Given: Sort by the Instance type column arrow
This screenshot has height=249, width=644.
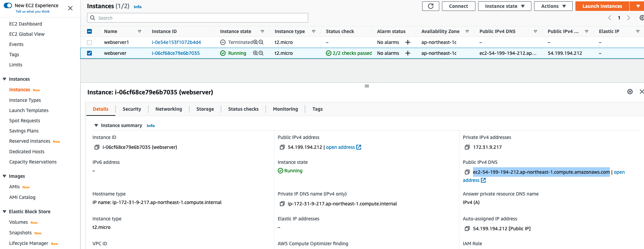Looking at the screenshot, I should click(314, 31).
